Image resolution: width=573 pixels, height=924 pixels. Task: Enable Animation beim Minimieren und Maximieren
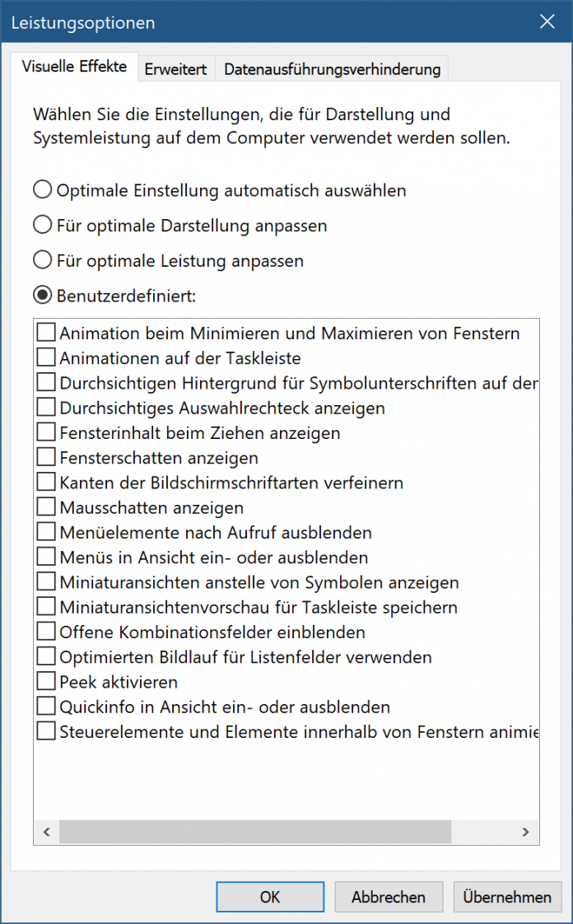47,334
